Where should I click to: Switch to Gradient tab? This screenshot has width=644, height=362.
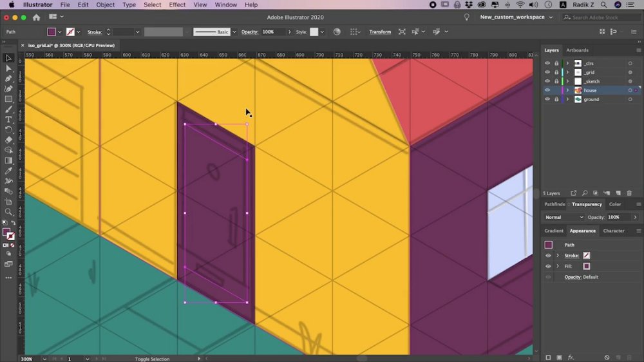tap(554, 231)
